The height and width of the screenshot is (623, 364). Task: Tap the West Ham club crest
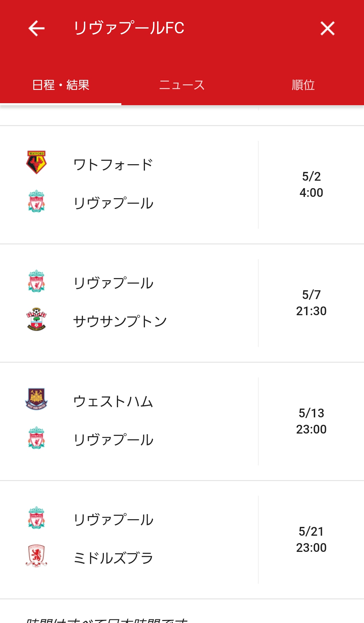tap(36, 399)
